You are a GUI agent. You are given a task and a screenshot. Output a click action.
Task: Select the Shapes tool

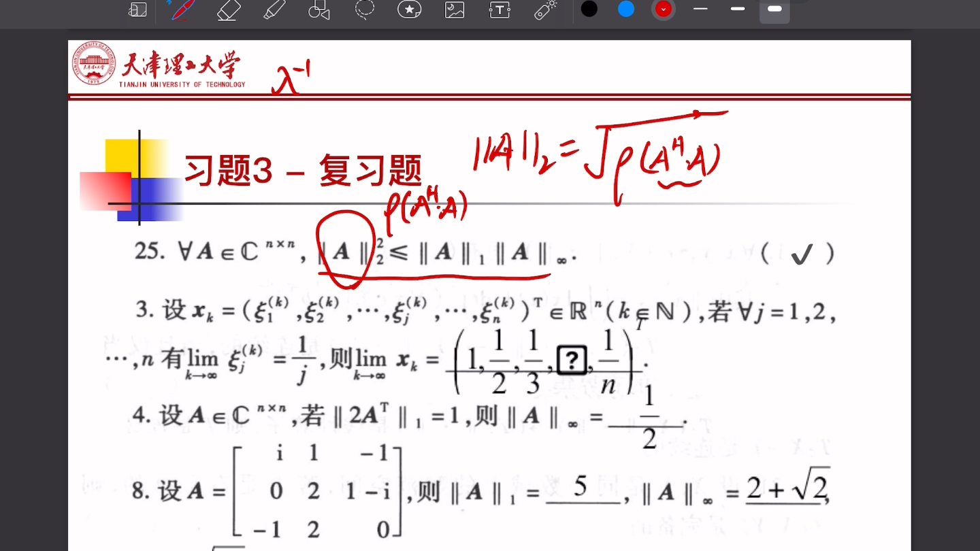coord(318,10)
